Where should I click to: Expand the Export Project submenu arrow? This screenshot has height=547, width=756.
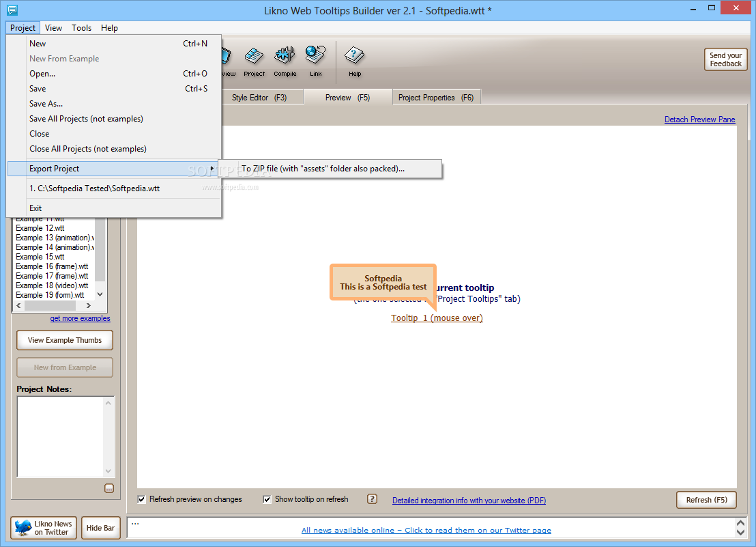point(212,169)
